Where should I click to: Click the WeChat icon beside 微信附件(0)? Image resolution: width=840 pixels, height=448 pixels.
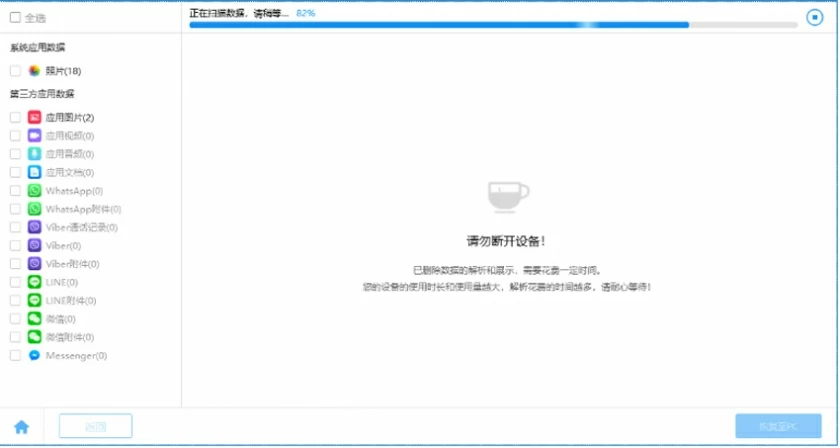(34, 337)
